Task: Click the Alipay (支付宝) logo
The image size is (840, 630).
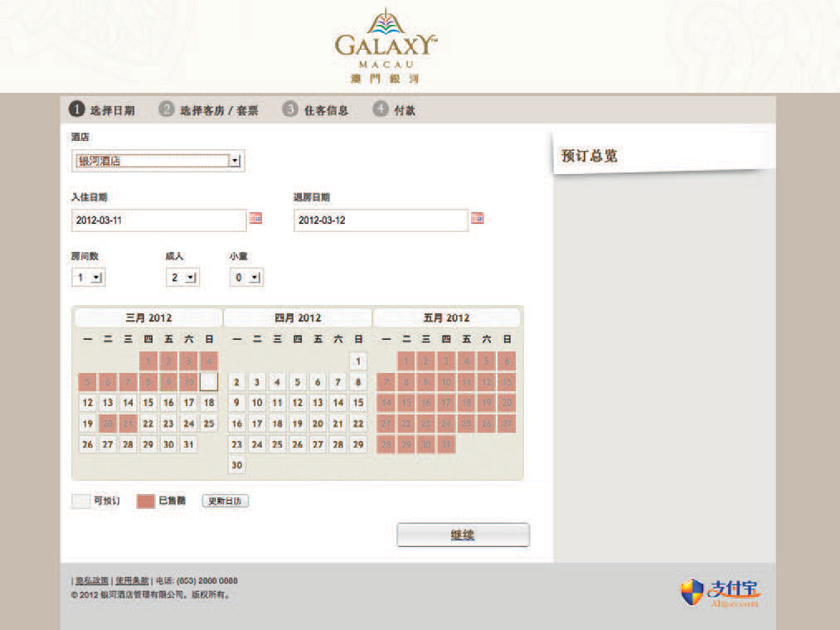Action: [x=720, y=591]
